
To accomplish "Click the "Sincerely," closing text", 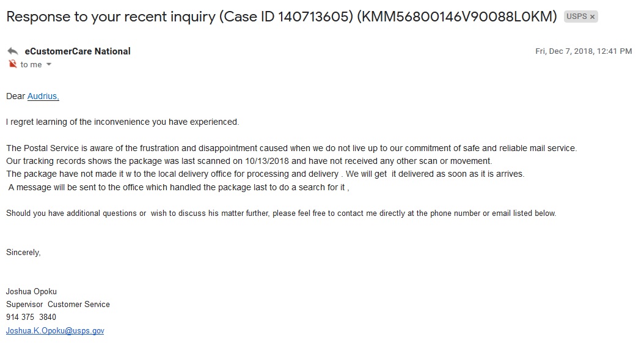I will click(23, 253).
